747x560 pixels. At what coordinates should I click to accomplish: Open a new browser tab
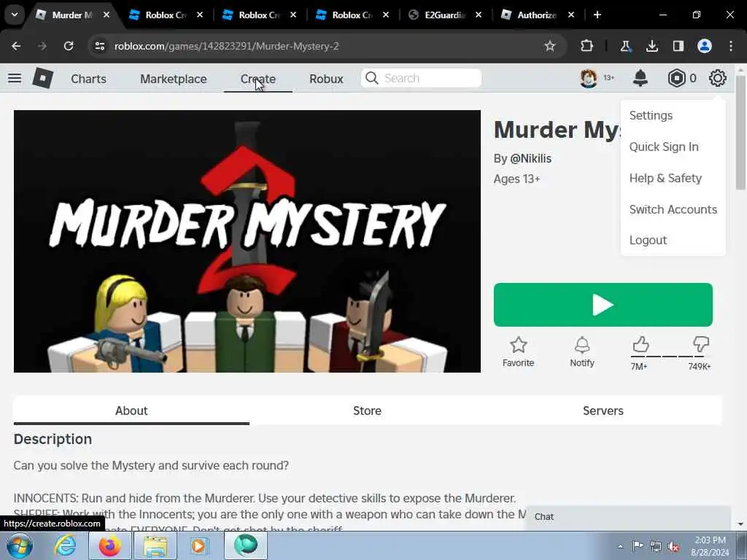[597, 15]
